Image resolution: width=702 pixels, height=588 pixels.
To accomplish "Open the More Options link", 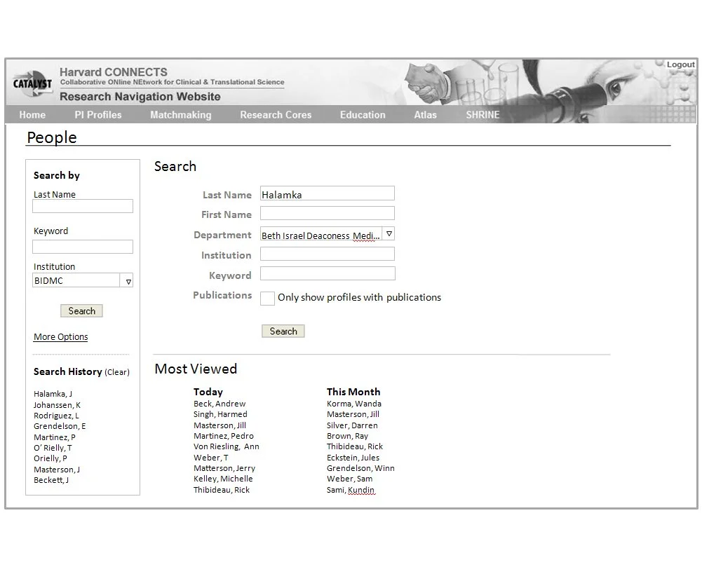I will pos(61,337).
